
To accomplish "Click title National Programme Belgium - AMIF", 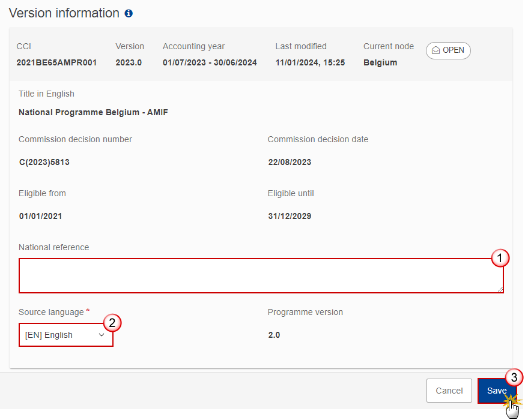I will [94, 112].
